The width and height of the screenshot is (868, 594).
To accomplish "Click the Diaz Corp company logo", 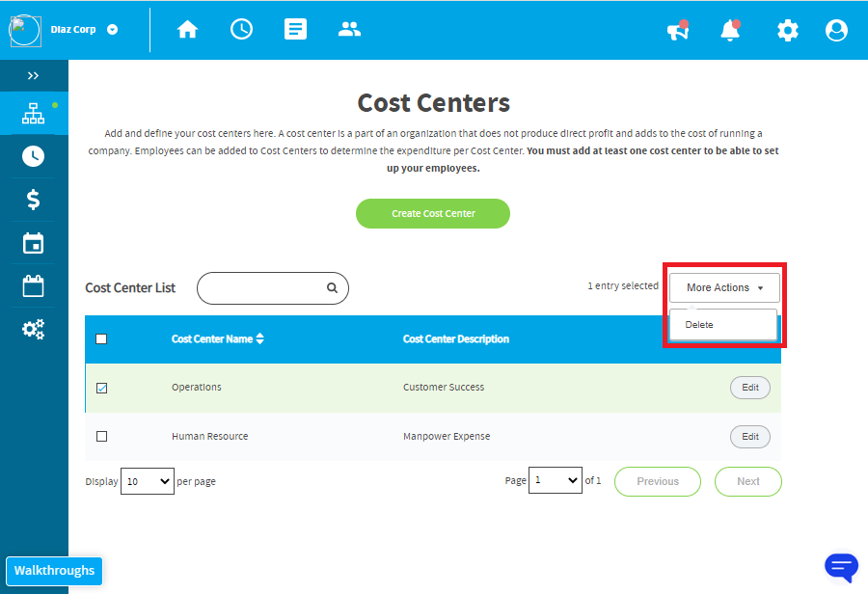I will tap(25, 31).
